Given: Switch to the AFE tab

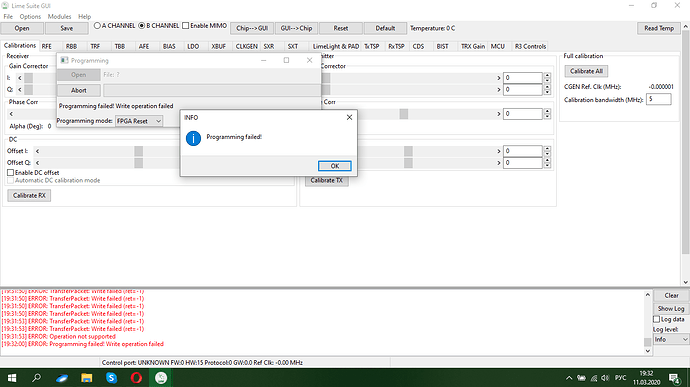Looking at the screenshot, I should point(144,46).
